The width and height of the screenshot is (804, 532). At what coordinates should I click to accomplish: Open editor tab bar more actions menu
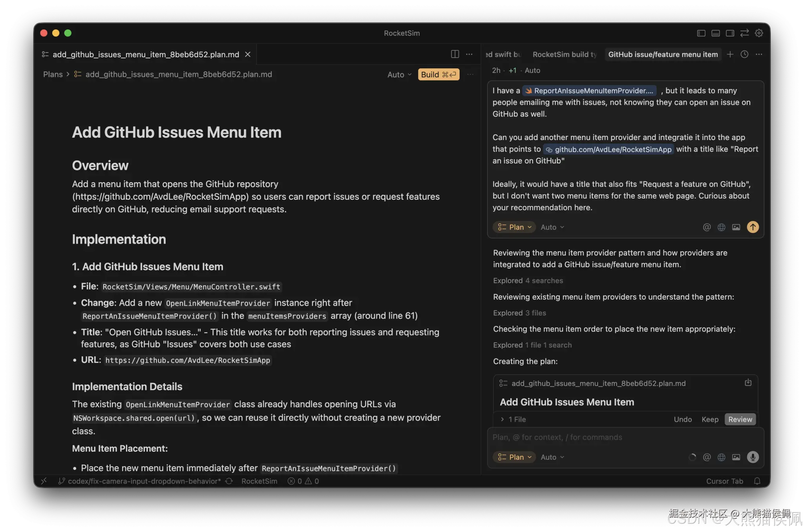pyautogui.click(x=469, y=54)
